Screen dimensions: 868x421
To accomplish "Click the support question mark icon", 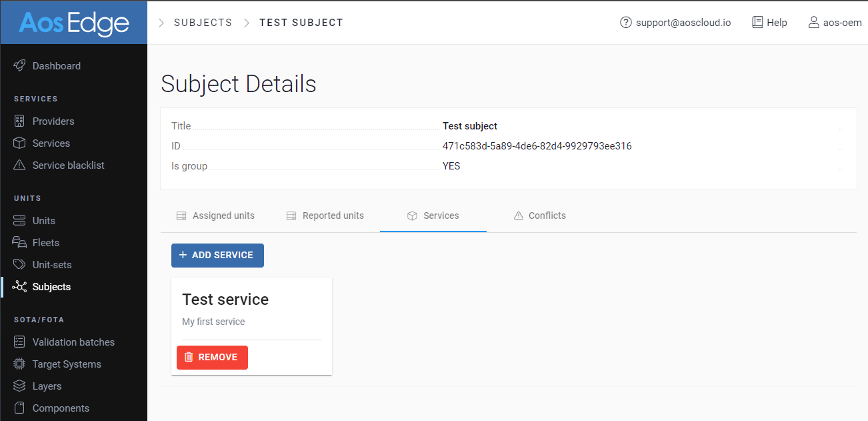I will coord(625,22).
